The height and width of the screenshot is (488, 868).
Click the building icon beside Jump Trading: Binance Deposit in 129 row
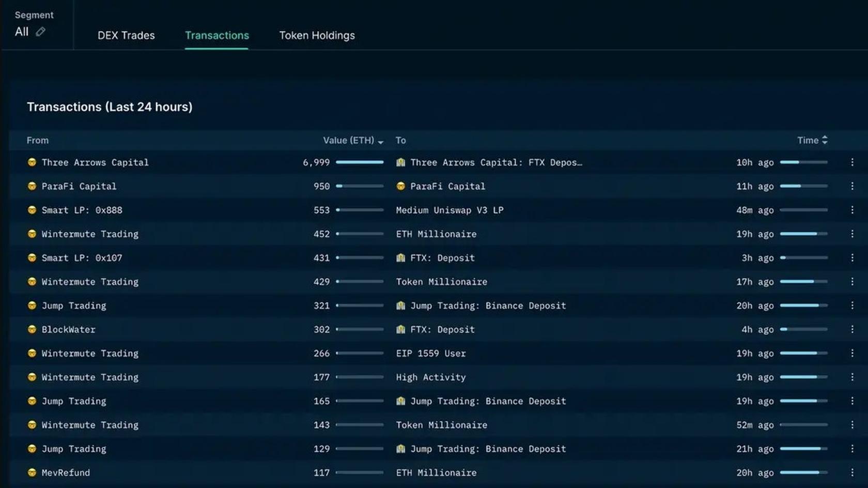click(400, 449)
